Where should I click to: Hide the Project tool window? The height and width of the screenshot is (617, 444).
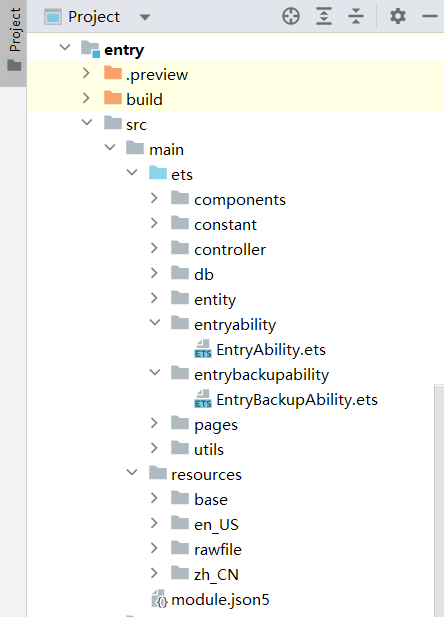tap(430, 17)
